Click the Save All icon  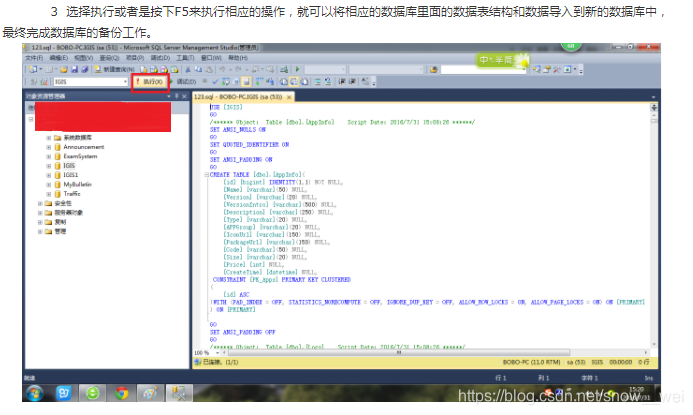click(84, 69)
